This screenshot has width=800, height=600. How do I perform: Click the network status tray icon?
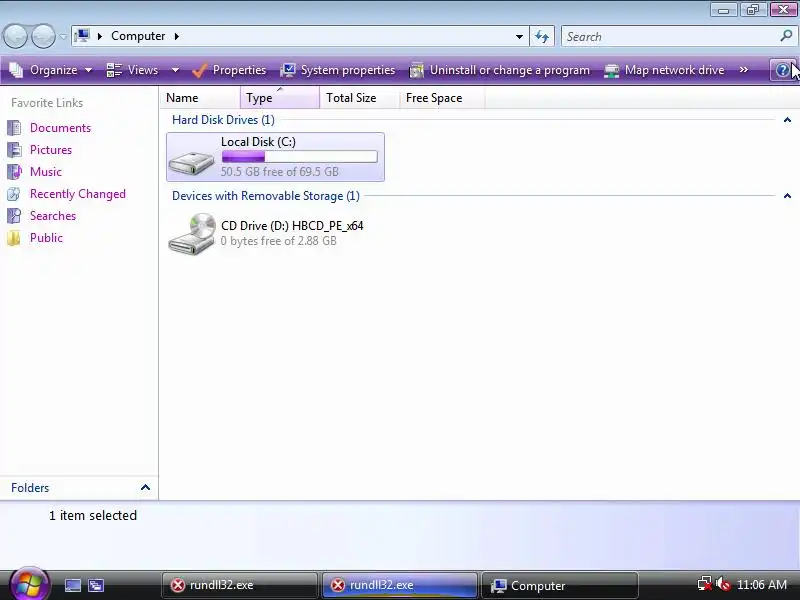(x=705, y=584)
